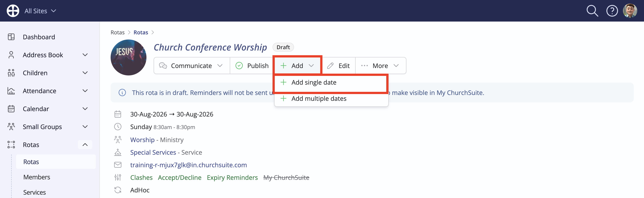
Task: Publish the draft rota
Action: (x=252, y=66)
